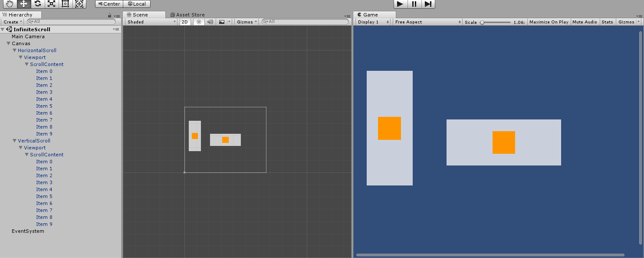Click the Step frame button
This screenshot has width=644, height=258.
(x=428, y=4)
